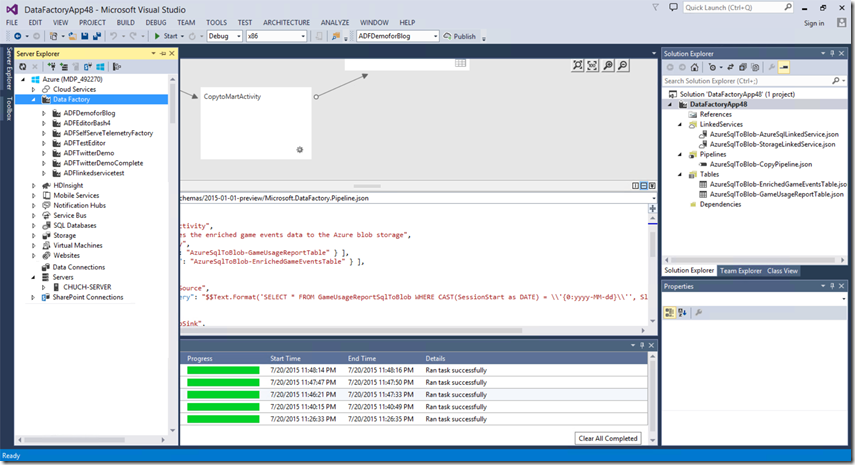
Task: Expand the ADFDemoforBlog tree node
Action: click(44, 113)
